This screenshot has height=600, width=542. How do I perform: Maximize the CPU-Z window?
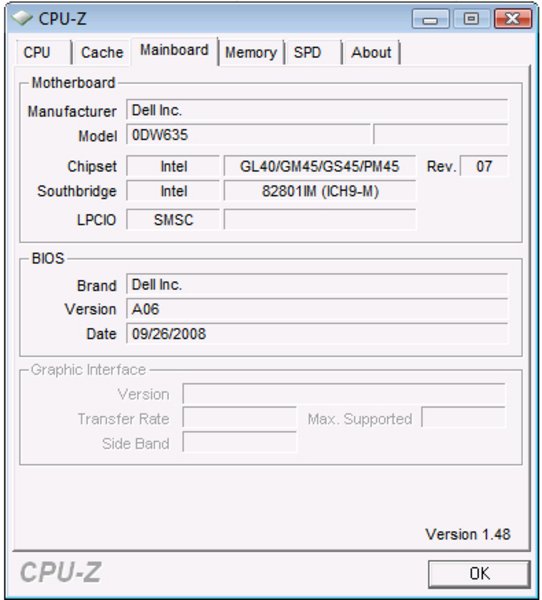pos(472,19)
